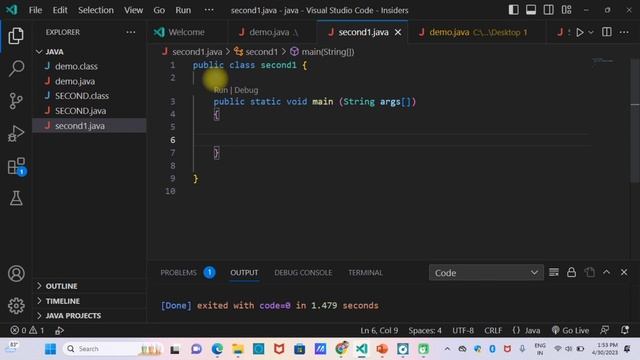
Task: Click the feedback icon in status bar
Action: [604, 330]
